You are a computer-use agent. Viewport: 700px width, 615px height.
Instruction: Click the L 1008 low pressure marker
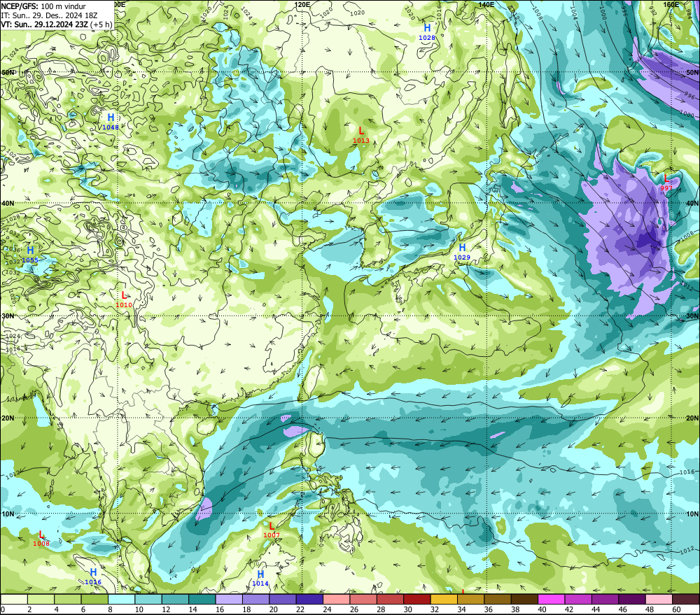tap(41, 539)
